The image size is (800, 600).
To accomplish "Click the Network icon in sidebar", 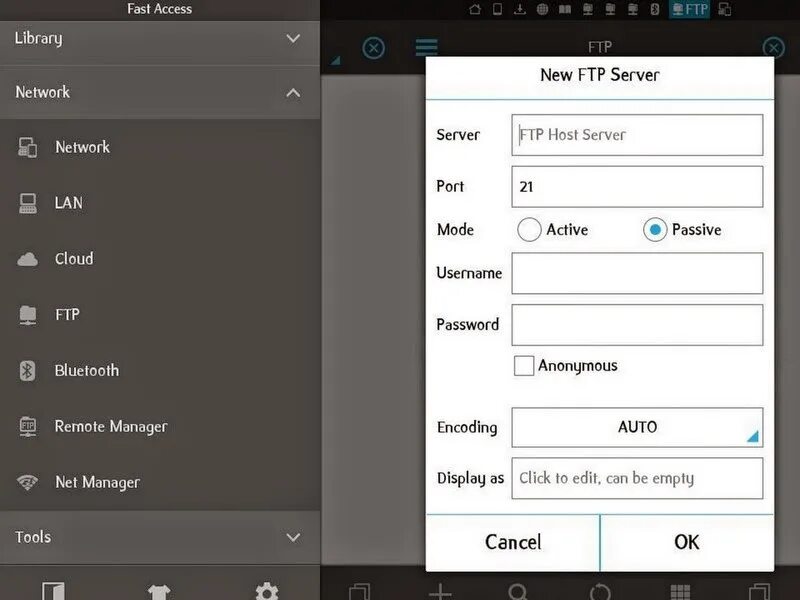I will point(28,147).
